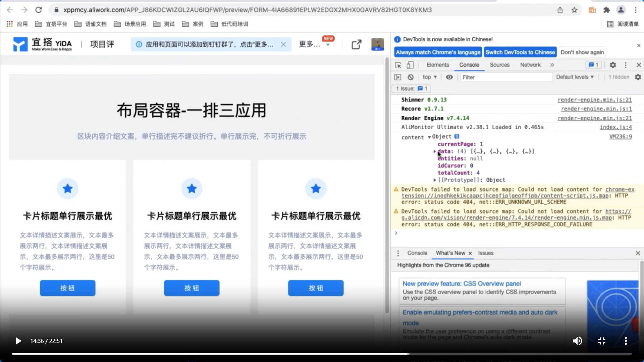Toggle the device toolbar icon
The width and height of the screenshot is (644, 362).
click(x=410, y=65)
